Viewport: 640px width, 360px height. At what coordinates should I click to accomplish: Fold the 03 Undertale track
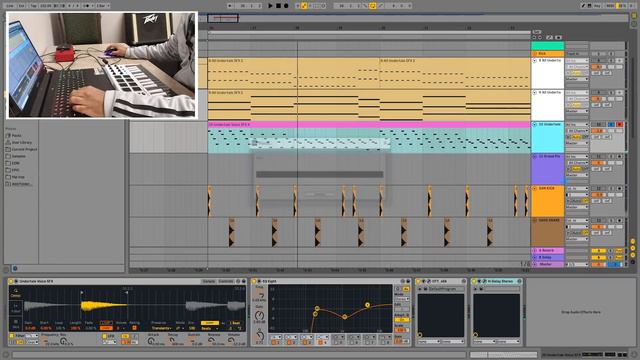click(535, 124)
